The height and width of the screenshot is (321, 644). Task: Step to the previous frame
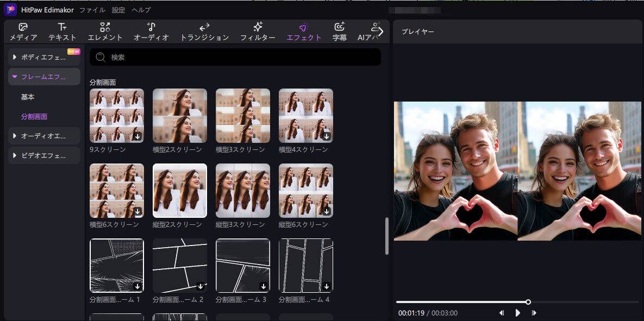coord(501,313)
